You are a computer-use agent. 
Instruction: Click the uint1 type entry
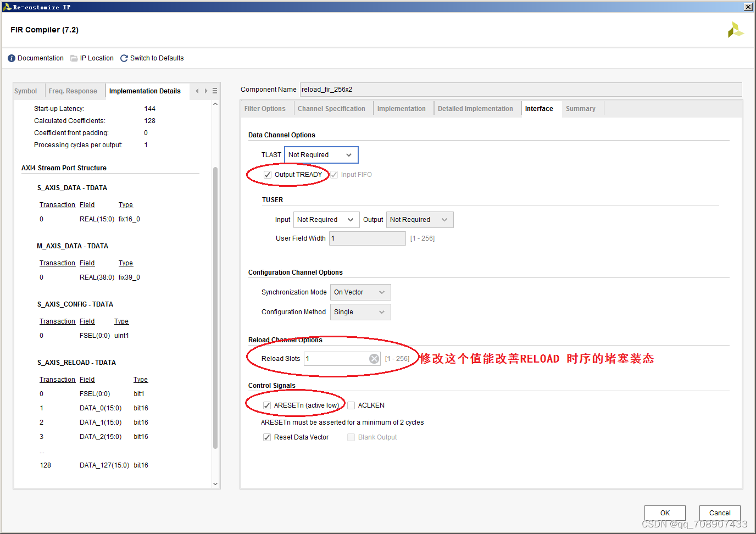click(121, 336)
